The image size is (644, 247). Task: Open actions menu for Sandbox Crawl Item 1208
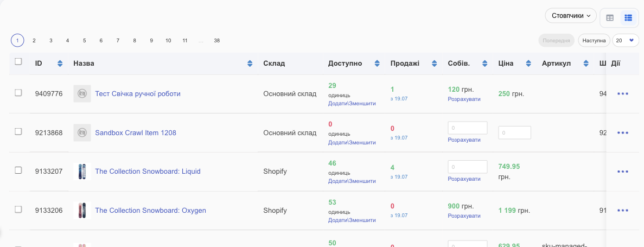pos(623,133)
